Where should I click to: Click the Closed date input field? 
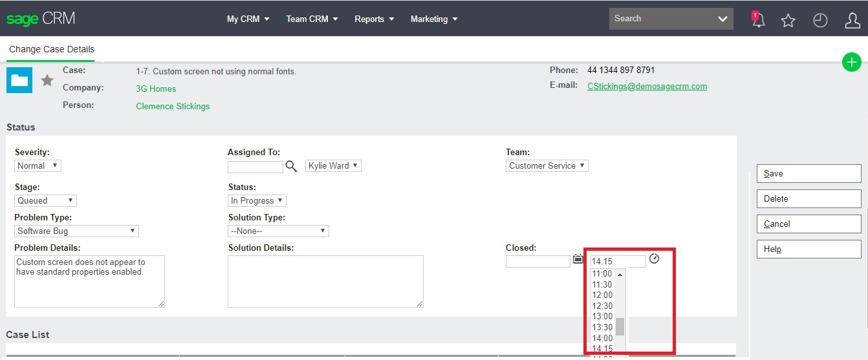538,262
